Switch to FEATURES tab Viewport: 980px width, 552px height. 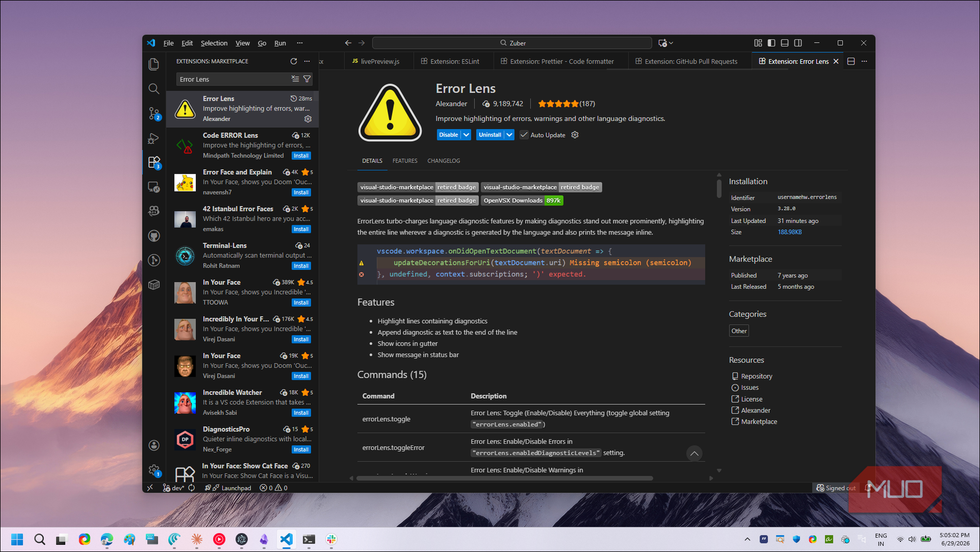tap(404, 161)
